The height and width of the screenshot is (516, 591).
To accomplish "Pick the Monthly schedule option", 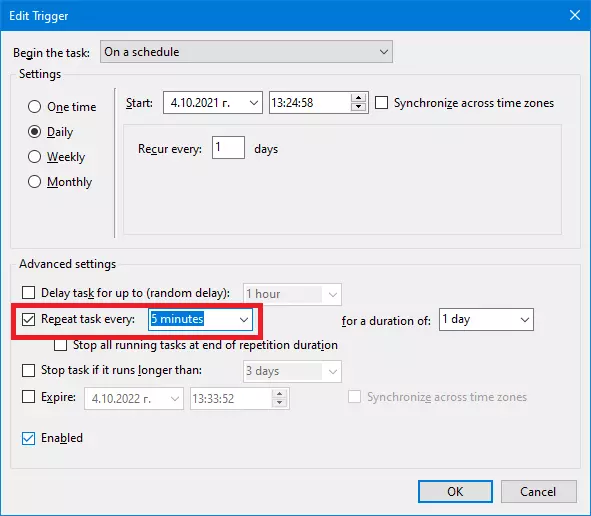I will click(34, 182).
